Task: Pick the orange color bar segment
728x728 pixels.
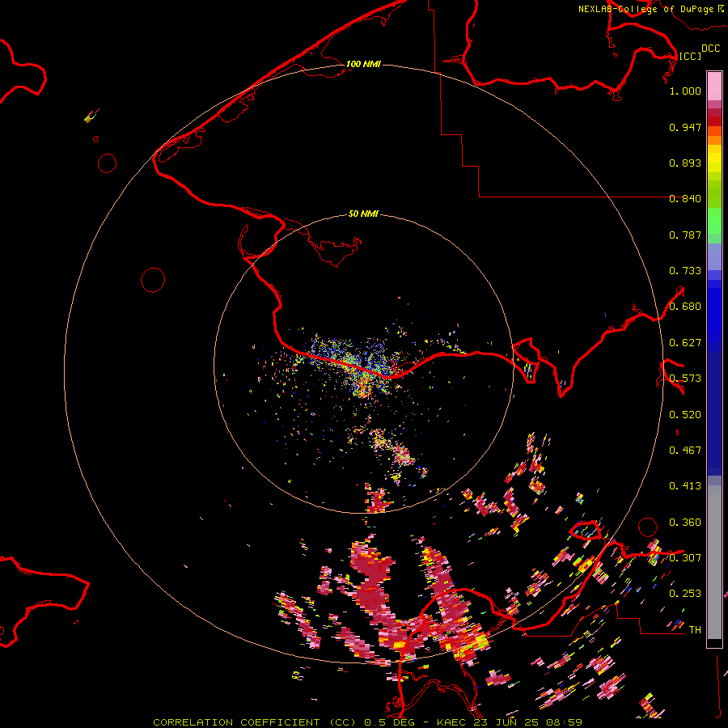Action: (714, 140)
